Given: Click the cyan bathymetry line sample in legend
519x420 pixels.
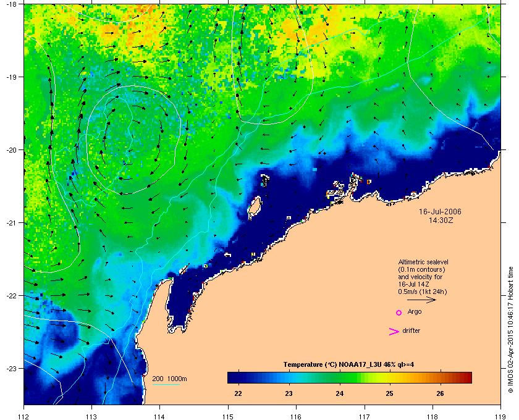Looking at the screenshot, I should (x=166, y=385).
